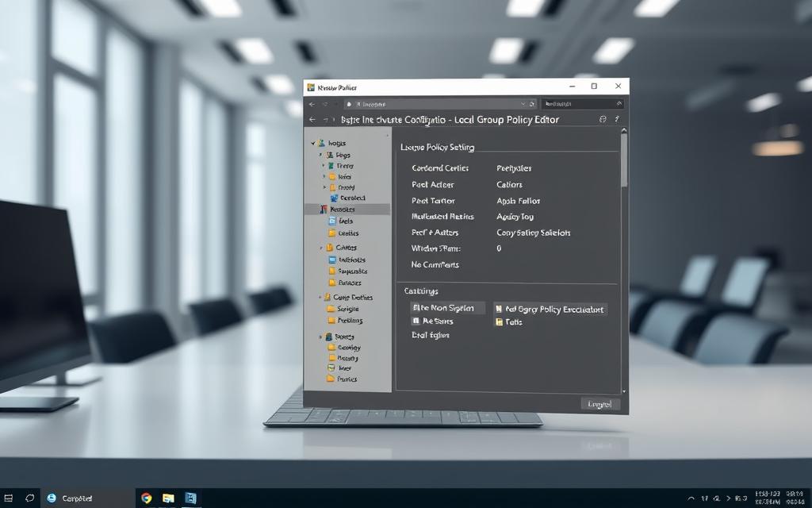The image size is (812, 508).
Task: Expand the 'Cante Erothes' tree node
Action: [x=320, y=298]
